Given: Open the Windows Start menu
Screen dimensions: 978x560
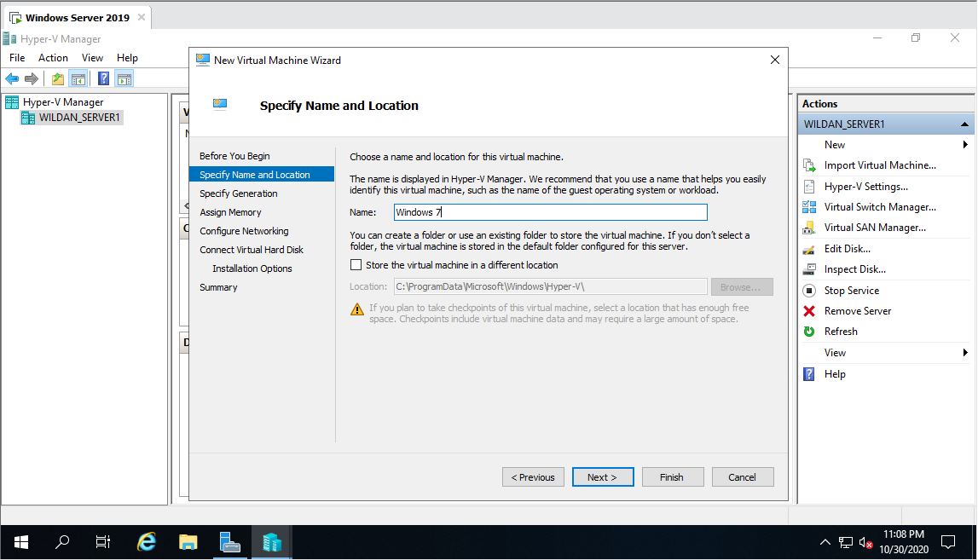Looking at the screenshot, I should click(21, 543).
